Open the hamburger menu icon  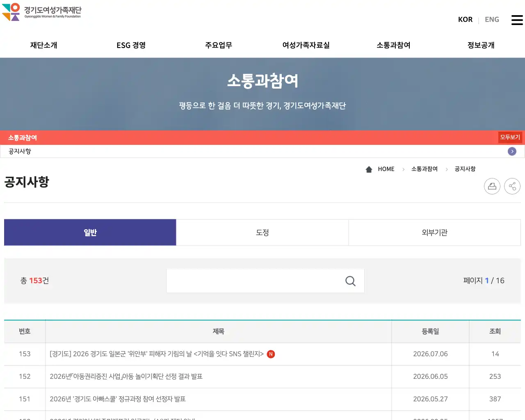coord(517,20)
